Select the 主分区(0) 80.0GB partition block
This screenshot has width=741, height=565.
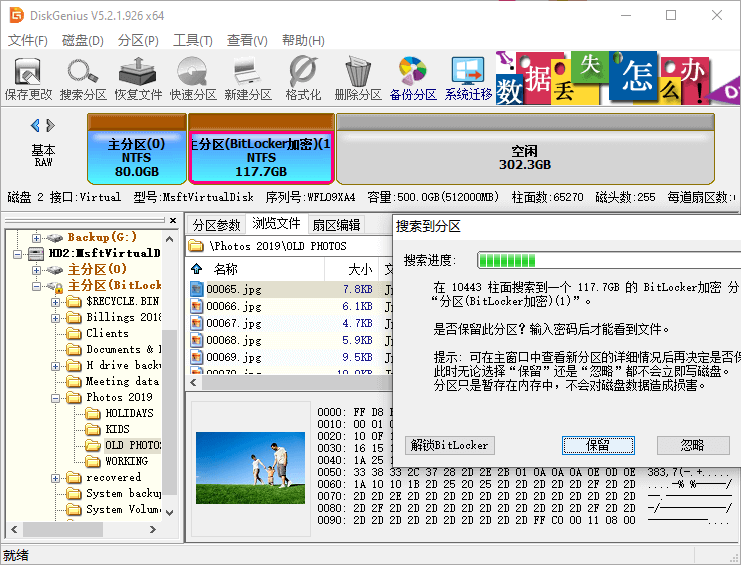[x=137, y=149]
